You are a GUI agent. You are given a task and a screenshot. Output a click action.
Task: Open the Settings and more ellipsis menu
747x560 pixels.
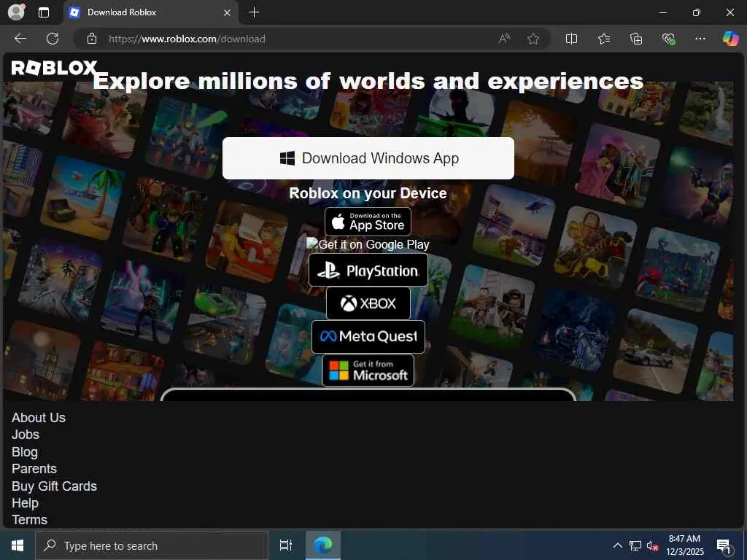click(x=700, y=39)
